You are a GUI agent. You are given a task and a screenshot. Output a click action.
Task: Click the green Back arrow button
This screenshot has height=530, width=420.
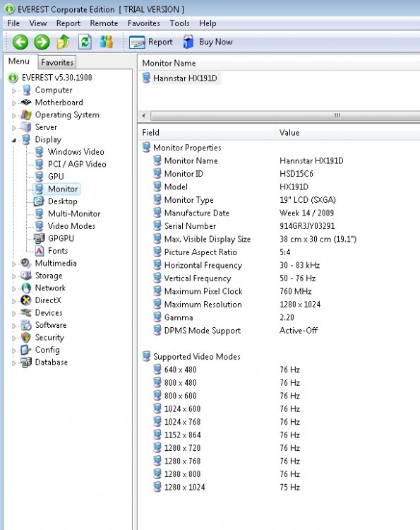(x=20, y=42)
